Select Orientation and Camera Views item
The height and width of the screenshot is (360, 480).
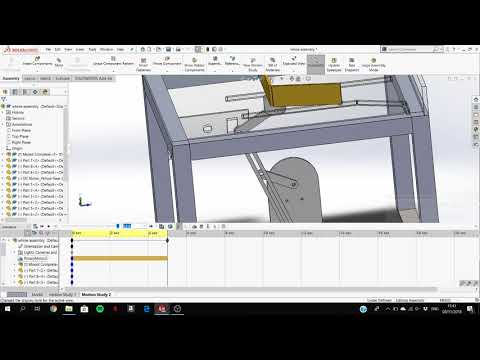[x=38, y=246]
